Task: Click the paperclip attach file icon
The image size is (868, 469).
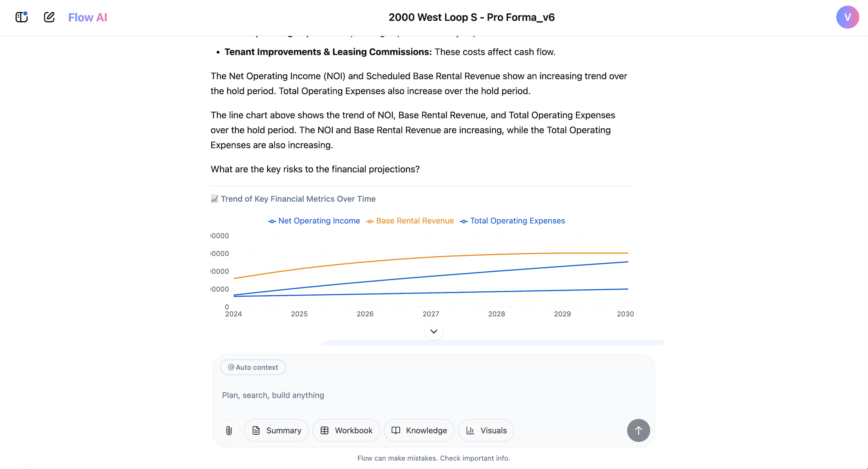Action: click(x=229, y=430)
